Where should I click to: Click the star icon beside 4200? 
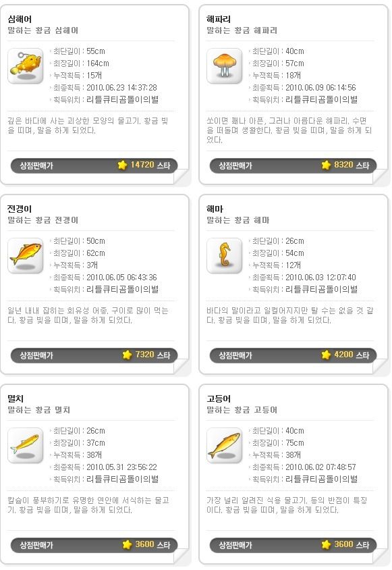tap(327, 355)
